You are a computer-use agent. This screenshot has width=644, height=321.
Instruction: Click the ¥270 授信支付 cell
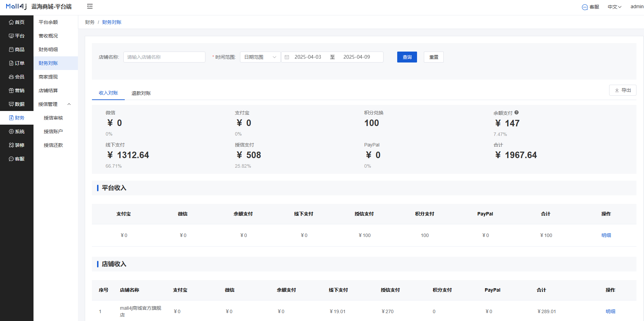[387, 311]
